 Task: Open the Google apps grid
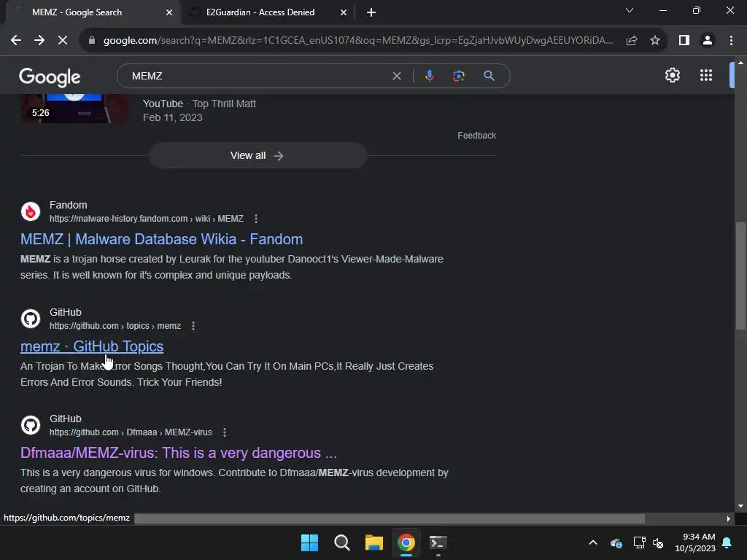pyautogui.click(x=706, y=75)
